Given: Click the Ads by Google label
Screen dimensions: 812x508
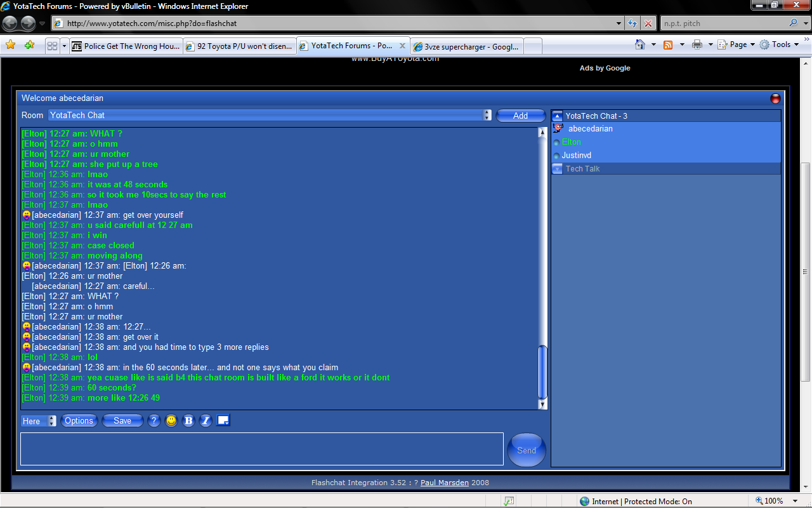Looking at the screenshot, I should 605,68.
